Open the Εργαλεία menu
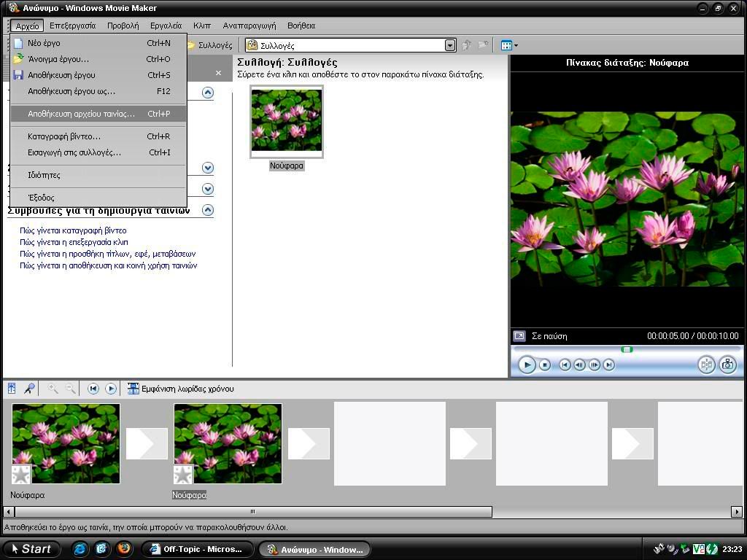 pos(166,26)
